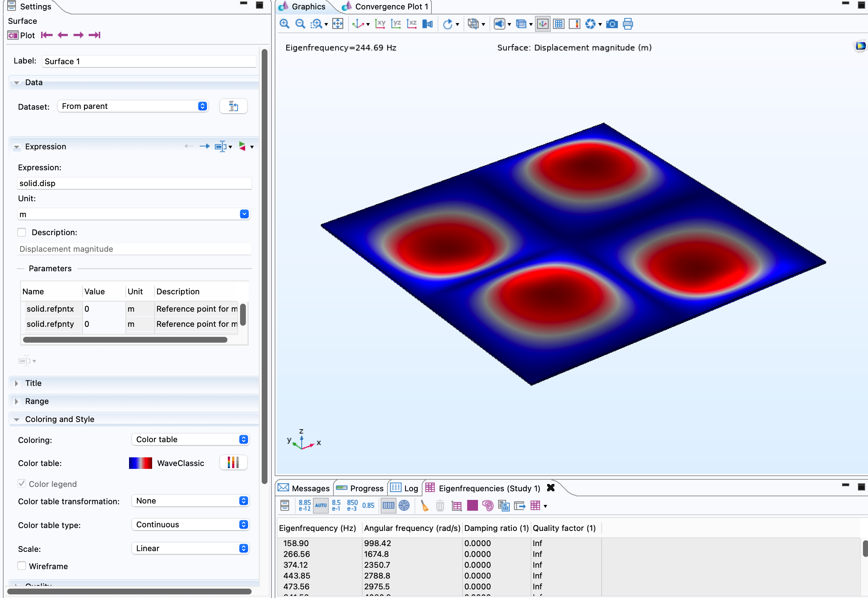Click the camera view icon
The image size is (868, 598).
click(428, 24)
